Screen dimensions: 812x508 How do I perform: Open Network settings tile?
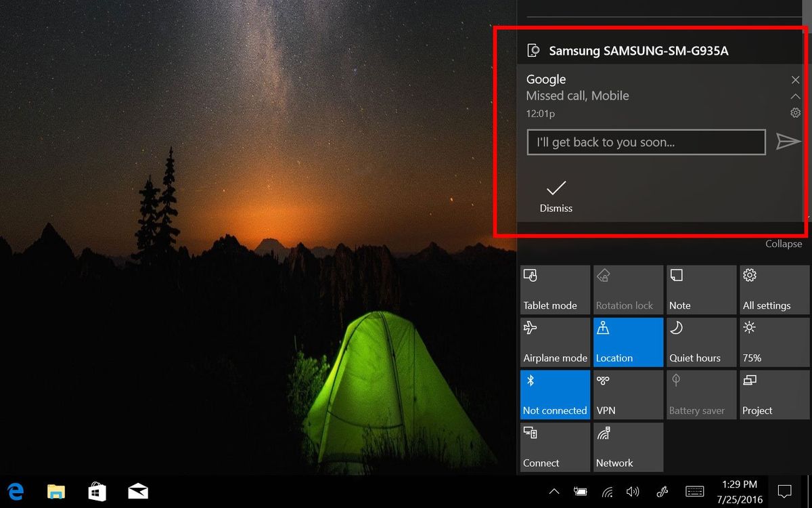[628, 447]
